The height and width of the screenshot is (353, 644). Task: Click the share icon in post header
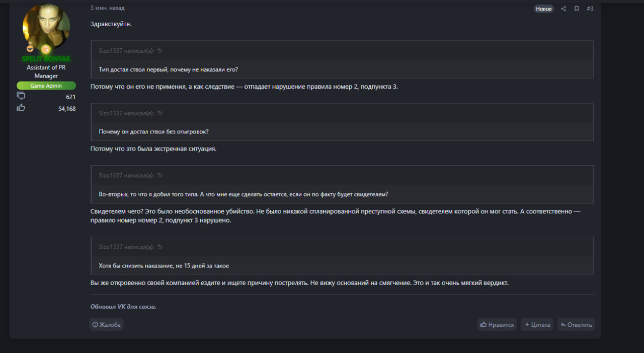(563, 9)
